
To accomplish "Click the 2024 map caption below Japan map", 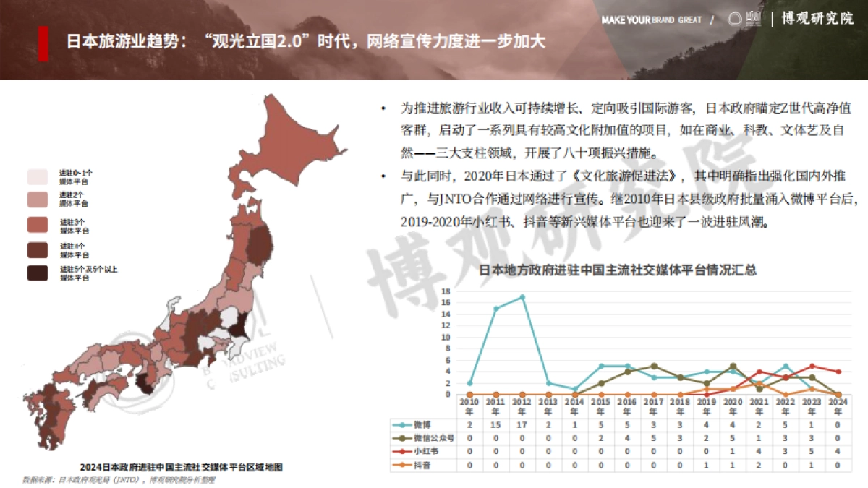I will point(181,466).
